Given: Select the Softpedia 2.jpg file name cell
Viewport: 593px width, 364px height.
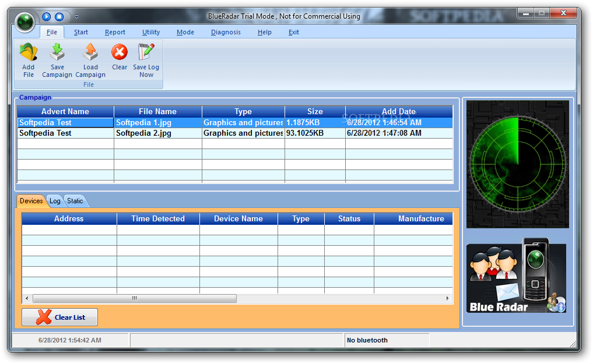Looking at the screenshot, I should 157,133.
